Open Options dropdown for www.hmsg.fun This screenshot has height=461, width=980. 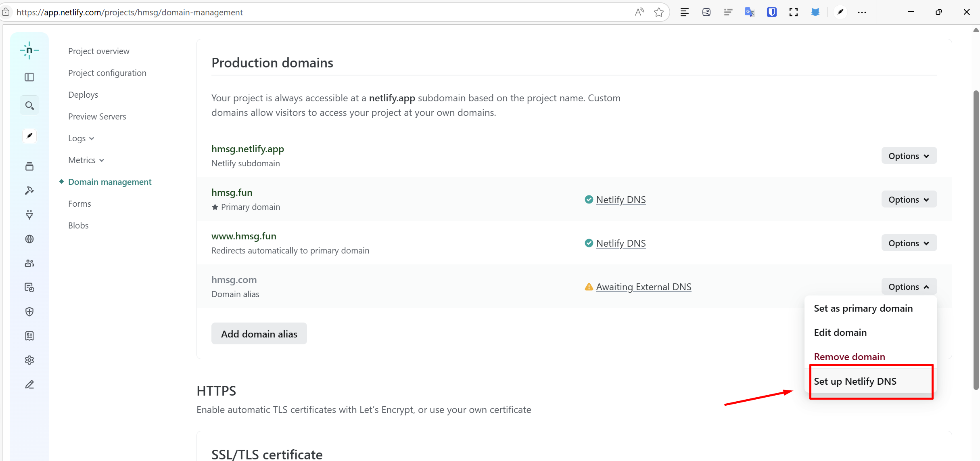[909, 243]
